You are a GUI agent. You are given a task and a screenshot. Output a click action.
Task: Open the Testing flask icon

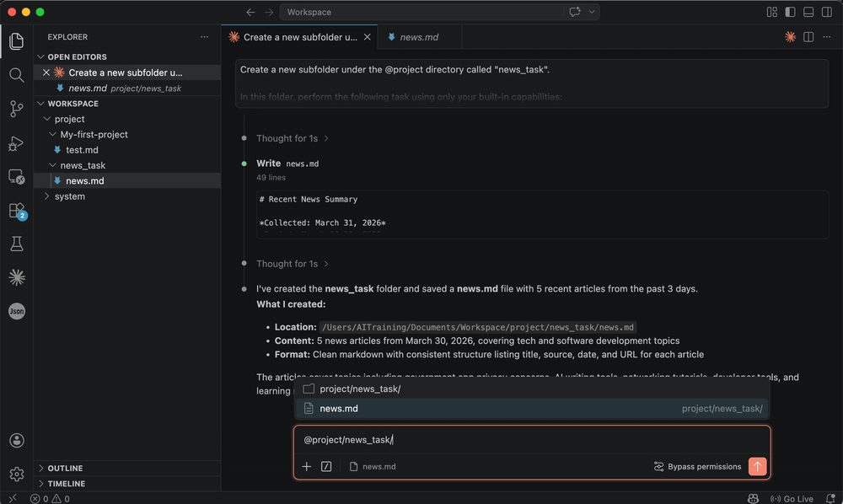16,244
